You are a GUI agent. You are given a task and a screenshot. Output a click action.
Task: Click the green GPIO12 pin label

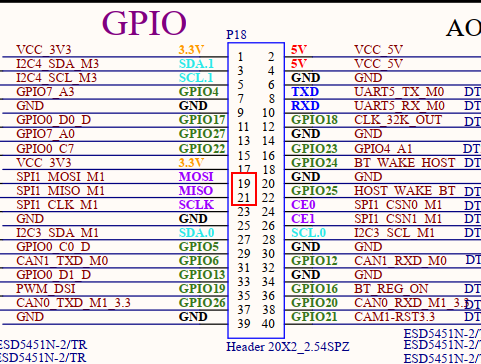(x=314, y=260)
